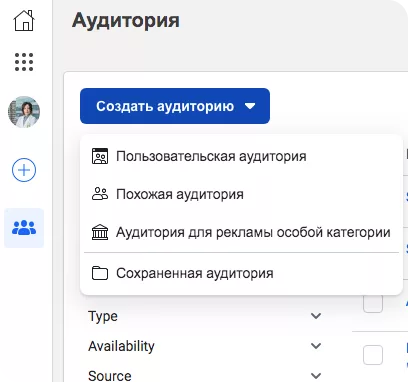Screen dimensions: 408x382
Task: Choose Сохраненная аудитория menu entry
Action: (241, 273)
